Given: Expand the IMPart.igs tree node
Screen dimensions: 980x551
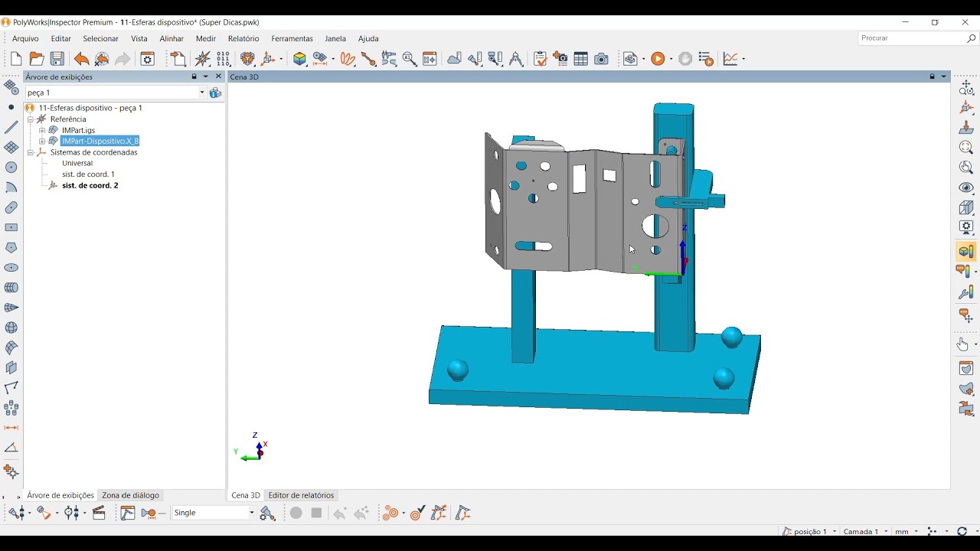Looking at the screenshot, I should point(43,130).
